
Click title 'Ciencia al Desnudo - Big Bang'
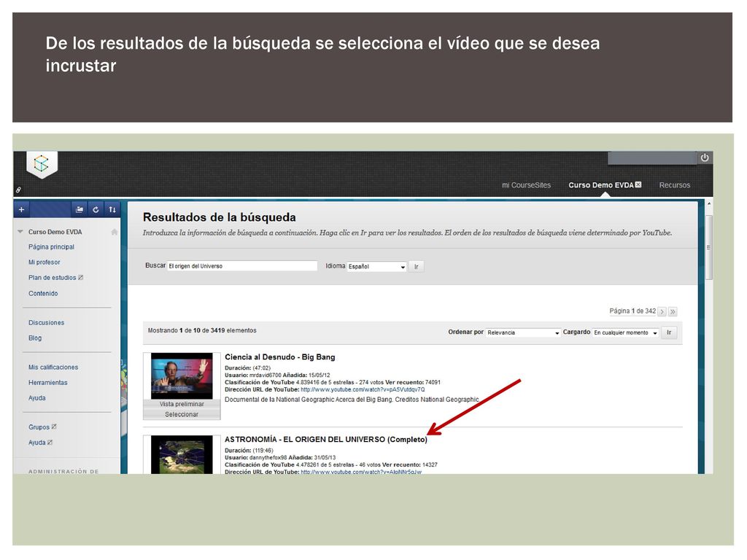(279, 357)
